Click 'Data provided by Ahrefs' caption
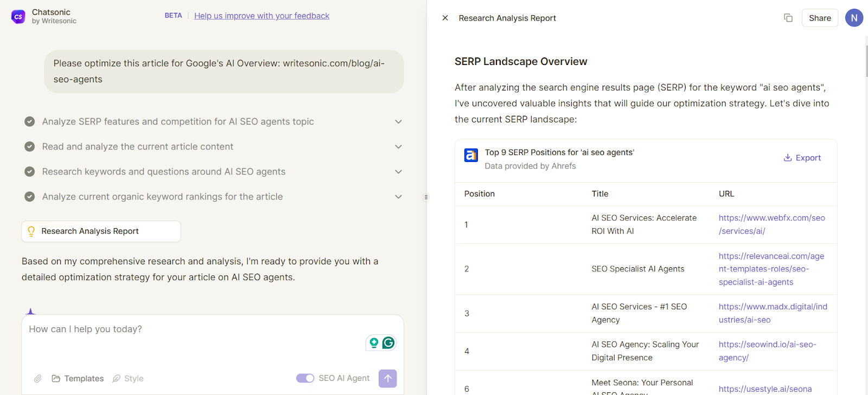The width and height of the screenshot is (868, 395). [530, 166]
